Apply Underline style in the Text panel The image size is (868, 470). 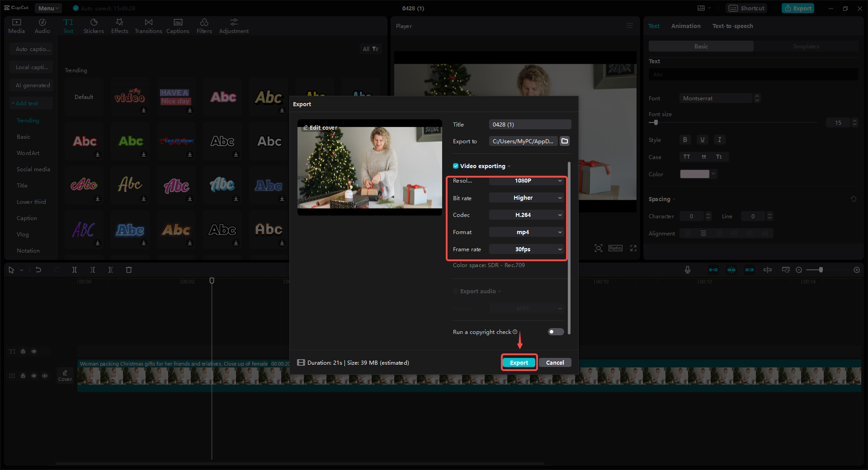pos(702,140)
